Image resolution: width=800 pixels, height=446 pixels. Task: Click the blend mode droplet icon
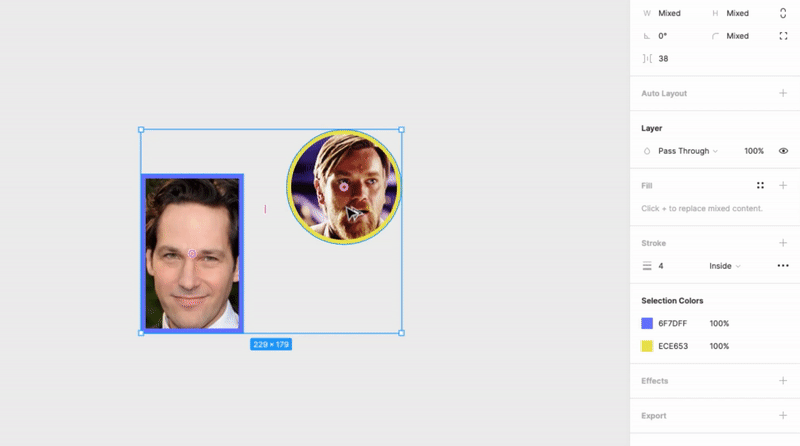646,151
